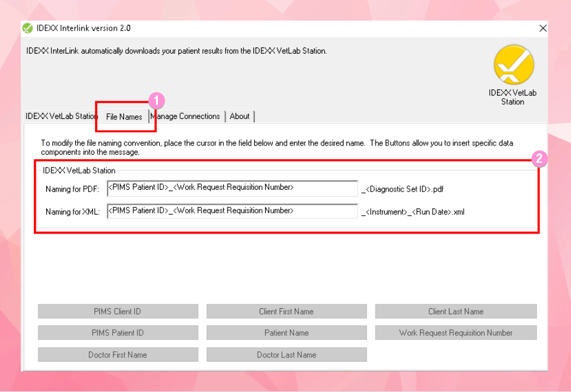This screenshot has width=571, height=392.
Task: Click the 'automatically downloads your patient results' description
Action: point(176,51)
